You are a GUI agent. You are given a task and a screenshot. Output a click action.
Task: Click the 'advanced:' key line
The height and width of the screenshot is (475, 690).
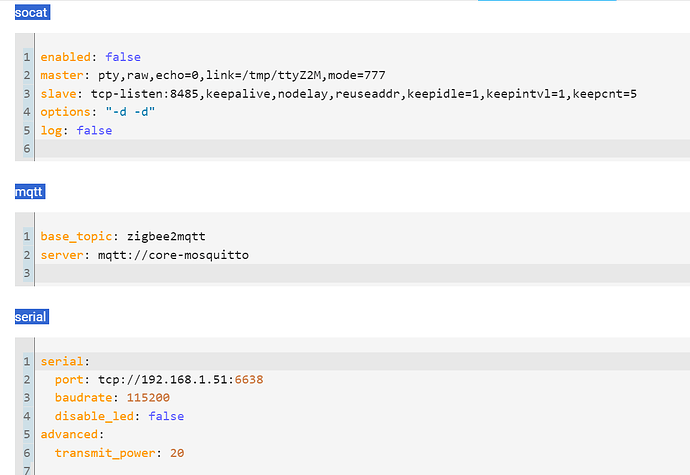pyautogui.click(x=72, y=435)
